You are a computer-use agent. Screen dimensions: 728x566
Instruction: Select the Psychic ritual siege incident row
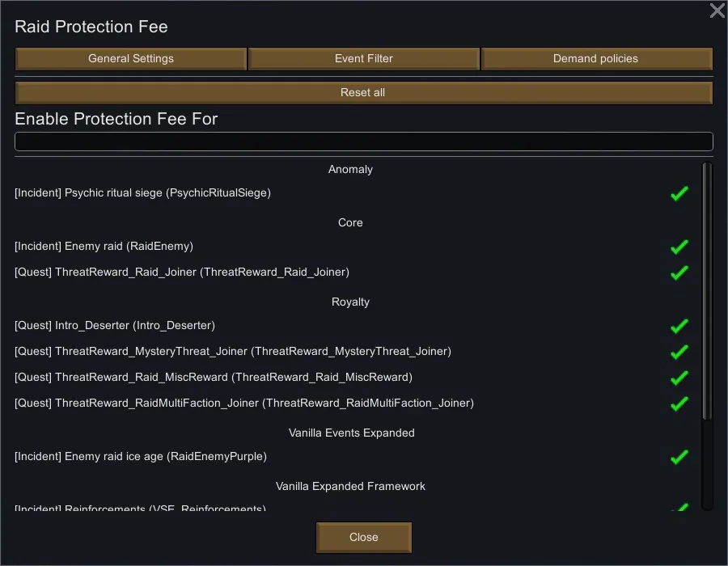tap(142, 193)
